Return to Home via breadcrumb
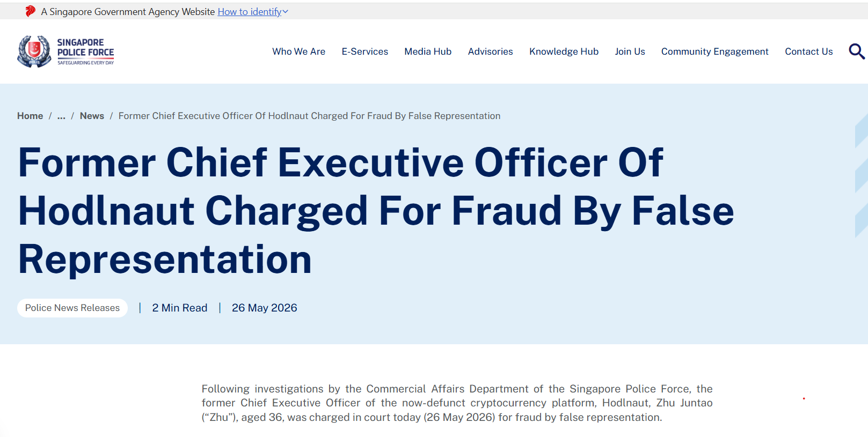This screenshot has width=868, height=437. [30, 116]
